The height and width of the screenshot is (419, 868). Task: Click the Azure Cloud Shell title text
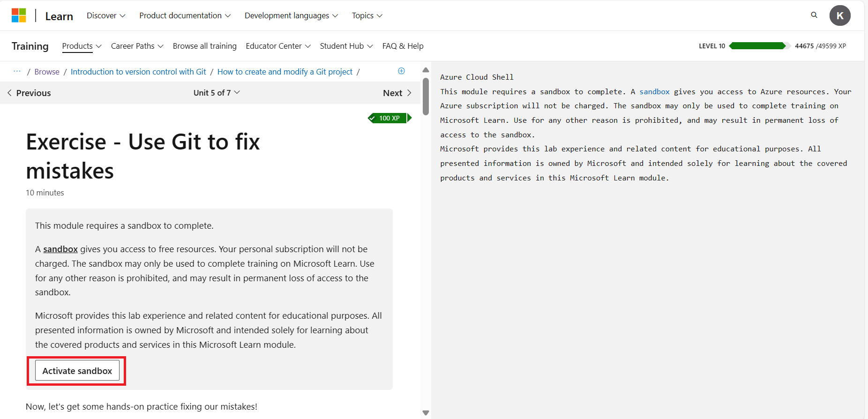[477, 77]
